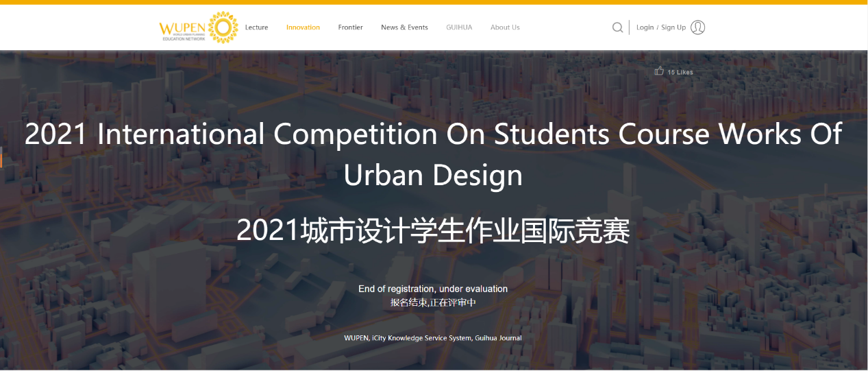The width and height of the screenshot is (868, 371).
Task: Like the competition with thumbs-up icon
Action: tap(659, 71)
